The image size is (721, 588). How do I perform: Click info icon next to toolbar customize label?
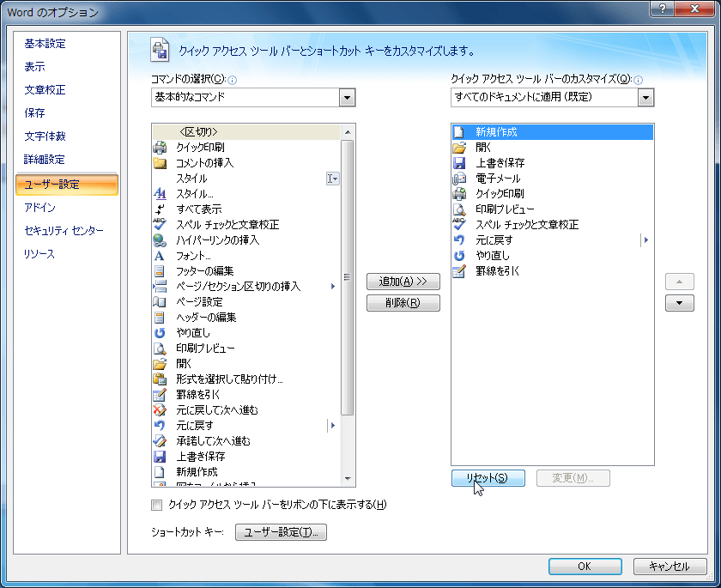click(638, 80)
